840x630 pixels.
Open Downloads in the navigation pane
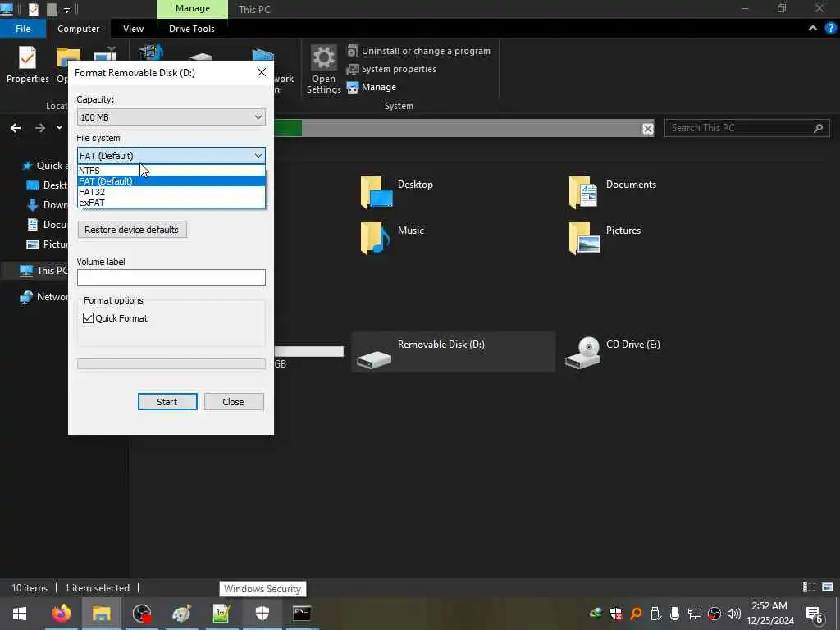(x=47, y=204)
